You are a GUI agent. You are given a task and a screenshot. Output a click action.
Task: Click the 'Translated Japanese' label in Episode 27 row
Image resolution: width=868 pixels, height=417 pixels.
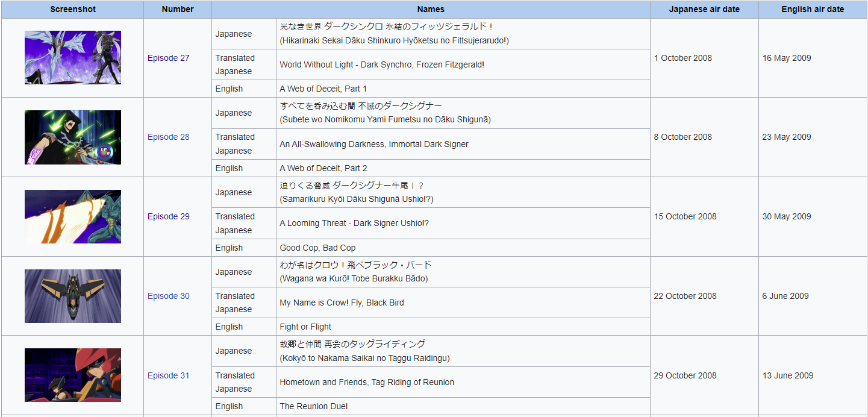(235, 64)
